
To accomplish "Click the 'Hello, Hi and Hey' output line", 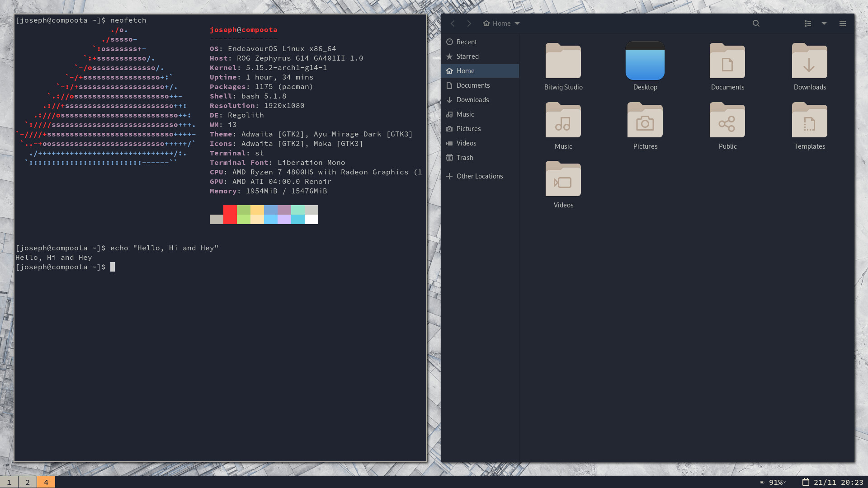I will click(x=54, y=258).
